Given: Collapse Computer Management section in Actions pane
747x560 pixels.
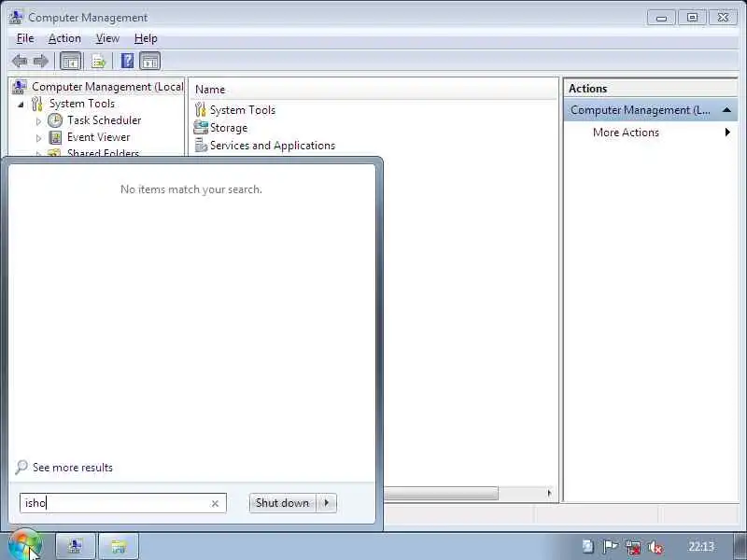Looking at the screenshot, I should (x=726, y=110).
